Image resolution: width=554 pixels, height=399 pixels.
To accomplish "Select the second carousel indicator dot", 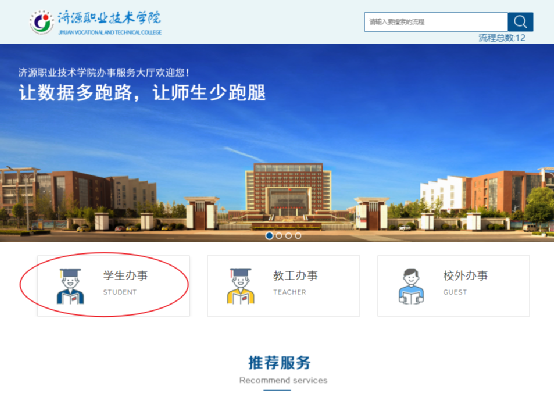I will 279,235.
